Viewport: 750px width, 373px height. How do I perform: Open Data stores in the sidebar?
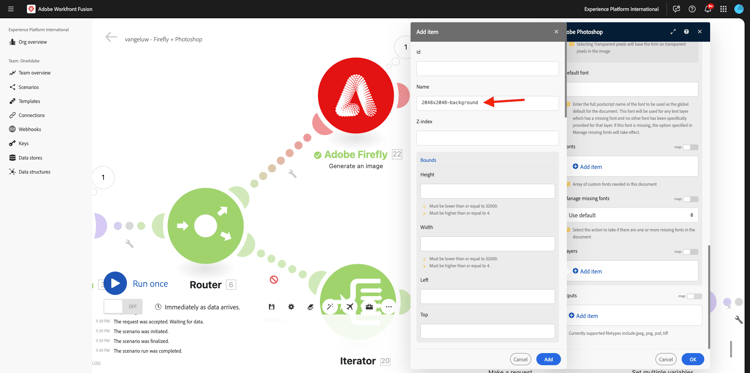[30, 158]
